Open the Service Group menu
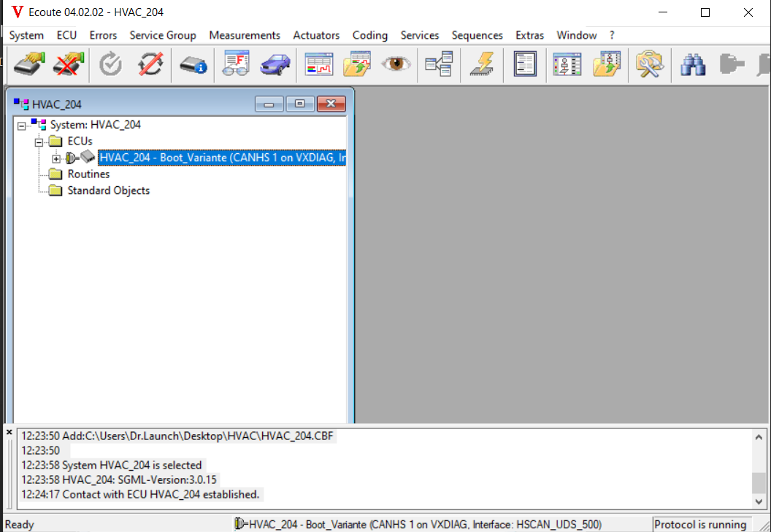This screenshot has width=771, height=532. point(163,36)
